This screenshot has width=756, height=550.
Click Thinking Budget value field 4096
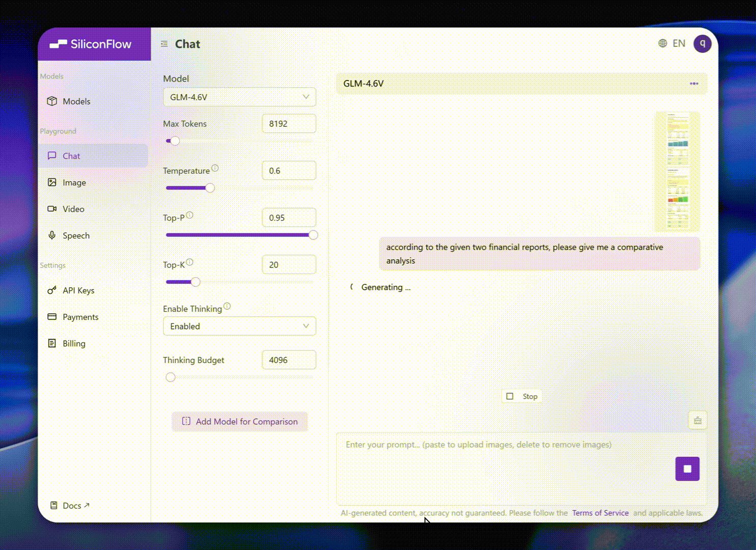[x=289, y=360]
